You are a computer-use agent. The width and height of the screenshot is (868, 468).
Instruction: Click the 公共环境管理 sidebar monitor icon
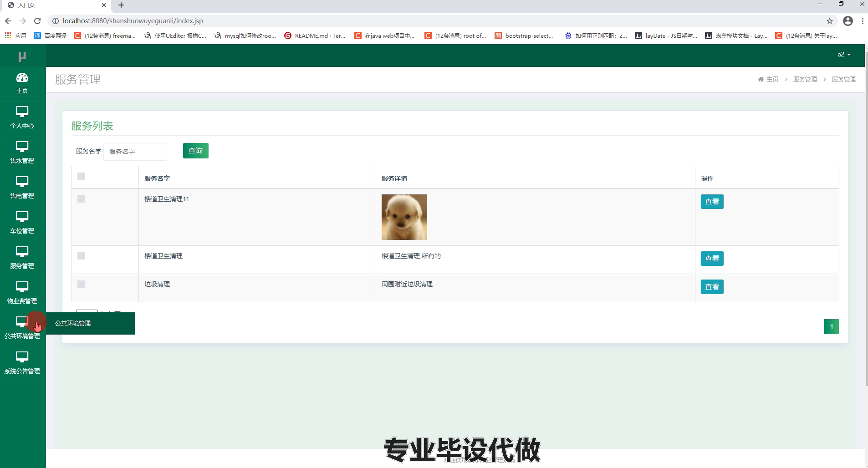(22, 321)
